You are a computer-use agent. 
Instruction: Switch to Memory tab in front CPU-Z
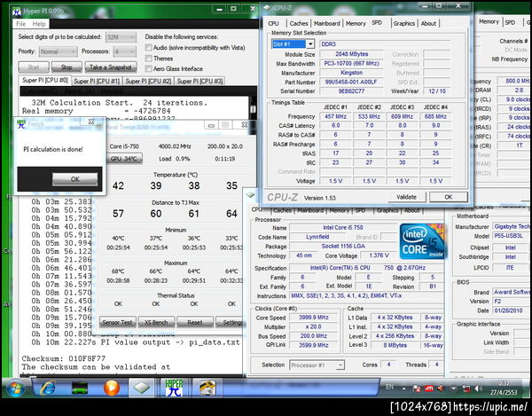(356, 23)
